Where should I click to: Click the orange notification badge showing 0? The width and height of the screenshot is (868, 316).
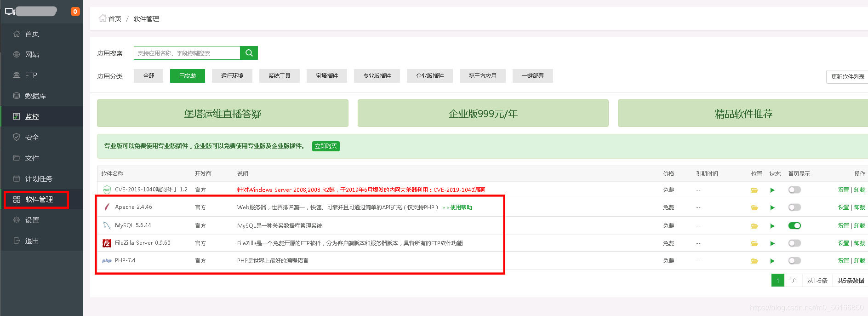[75, 11]
